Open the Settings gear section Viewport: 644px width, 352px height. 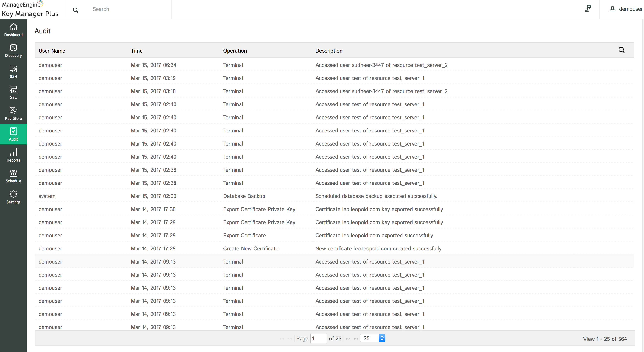tap(13, 197)
